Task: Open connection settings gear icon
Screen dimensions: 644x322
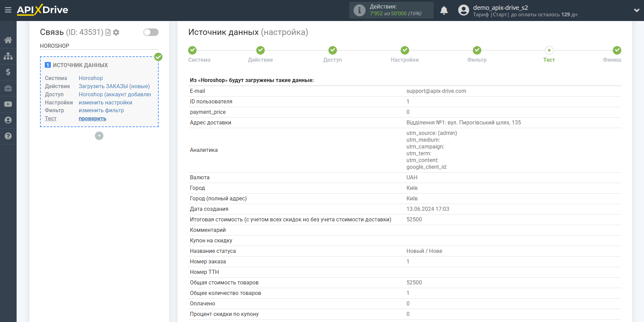Action: coord(116,33)
